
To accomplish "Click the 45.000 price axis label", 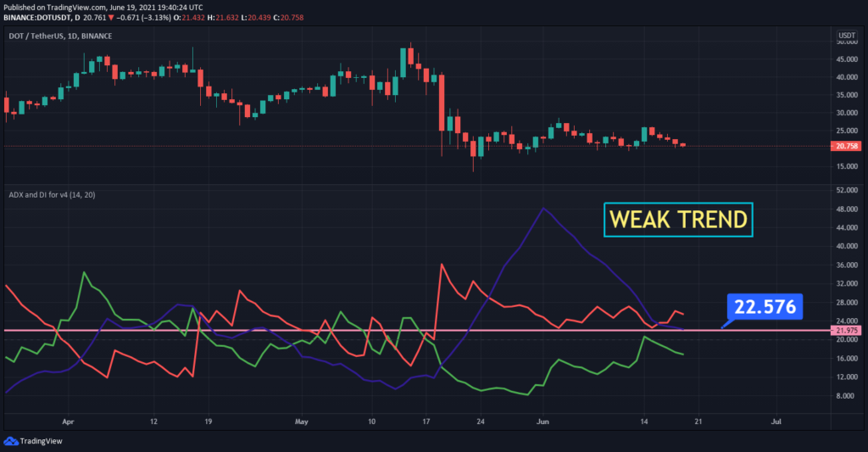I will [x=847, y=59].
